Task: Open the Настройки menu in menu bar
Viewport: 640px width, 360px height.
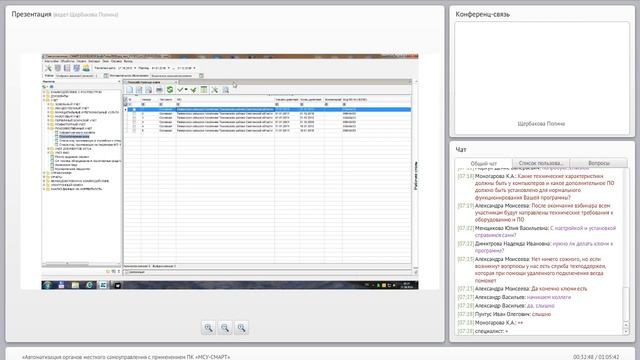Action: (x=51, y=61)
